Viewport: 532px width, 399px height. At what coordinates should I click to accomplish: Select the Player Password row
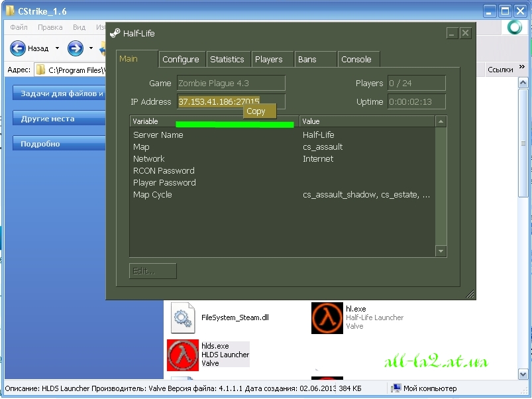pos(282,182)
